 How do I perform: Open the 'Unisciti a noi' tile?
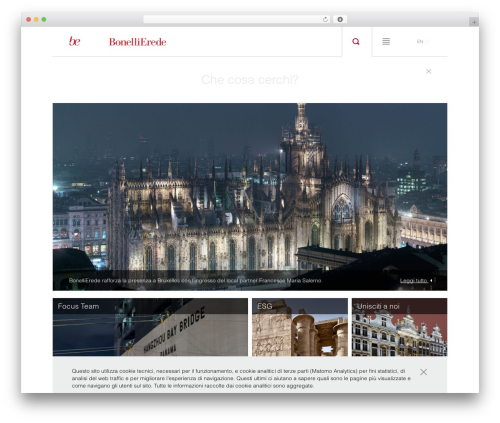(x=399, y=327)
